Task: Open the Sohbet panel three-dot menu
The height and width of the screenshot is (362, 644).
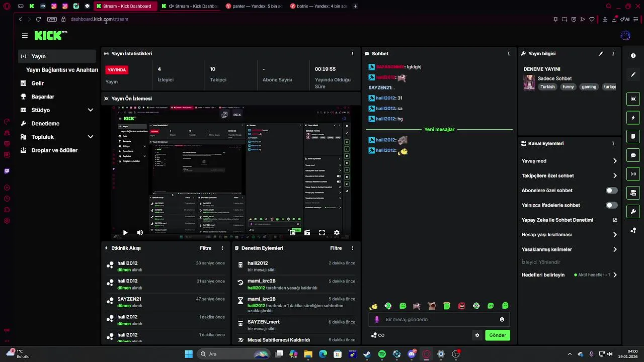Action: pyautogui.click(x=509, y=53)
